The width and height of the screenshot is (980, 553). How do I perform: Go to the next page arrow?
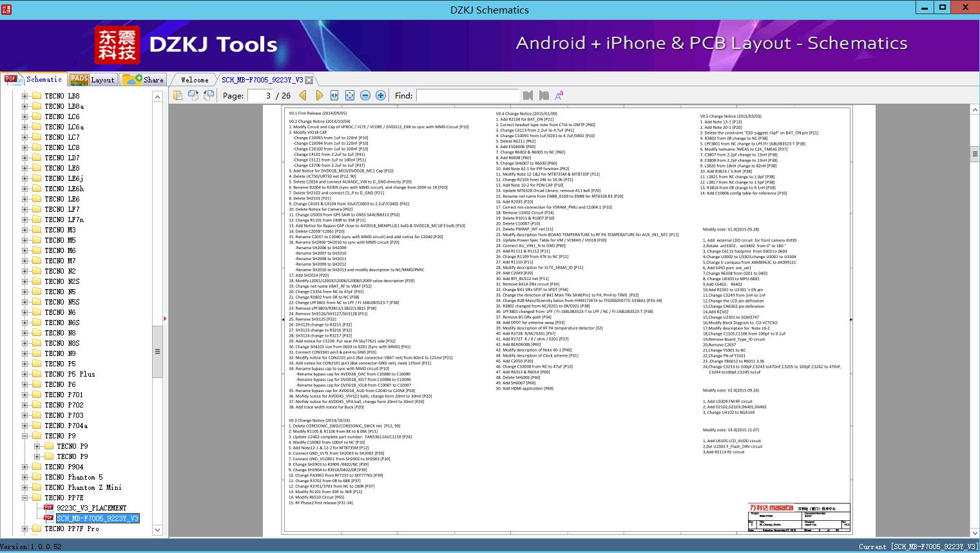tap(319, 95)
